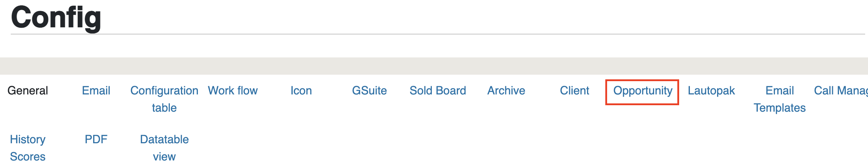Select the partially visible Call Manager tab
868x163 pixels.
pyautogui.click(x=841, y=90)
